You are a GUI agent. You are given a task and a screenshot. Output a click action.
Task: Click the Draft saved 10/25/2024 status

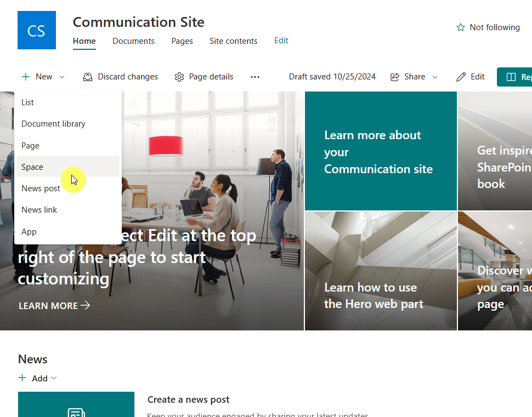332,77
